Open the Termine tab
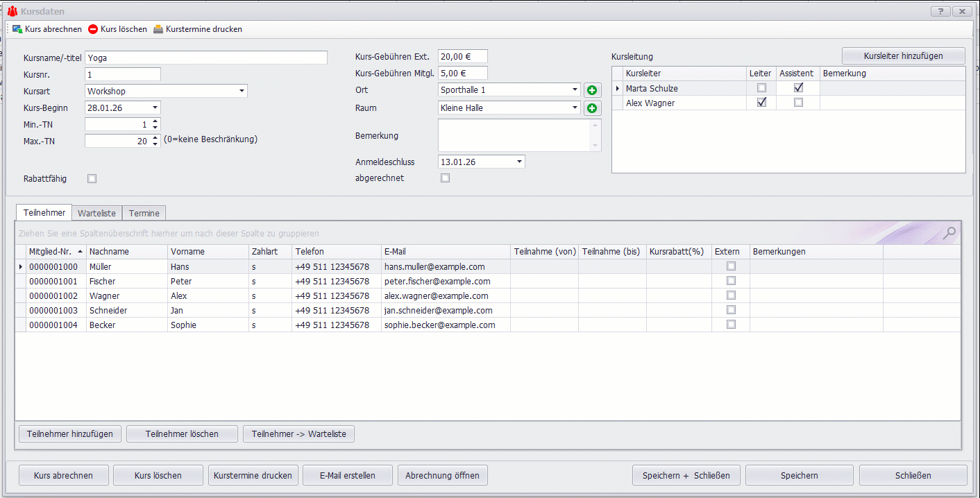980x498 pixels. [144, 213]
